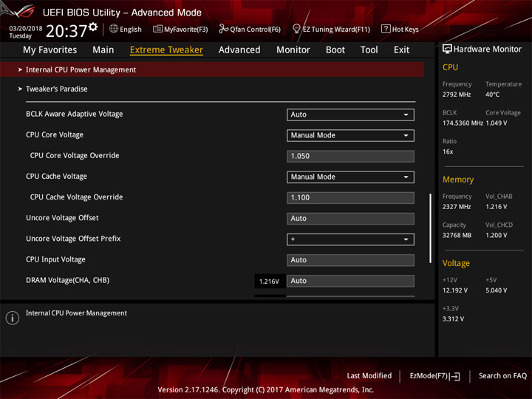This screenshot has height=399, width=532.
Task: Click the Hardware Monitor display icon
Action: point(447,49)
